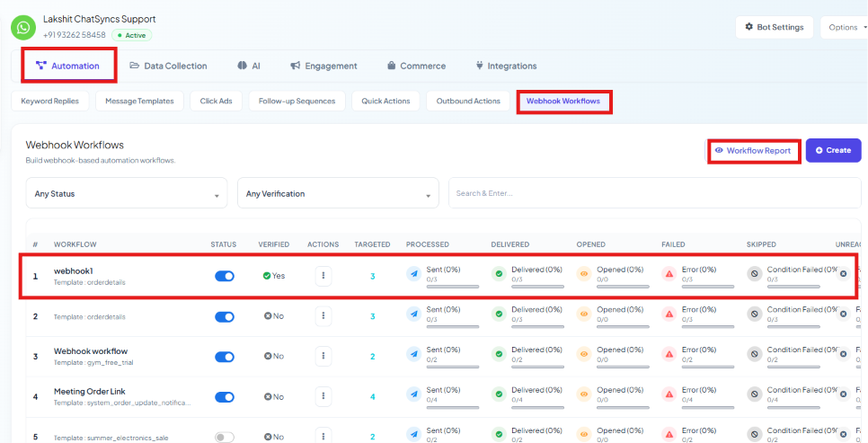The height and width of the screenshot is (443, 868).
Task: Click Delivered progress bar in webhook1 row
Action: click(538, 287)
